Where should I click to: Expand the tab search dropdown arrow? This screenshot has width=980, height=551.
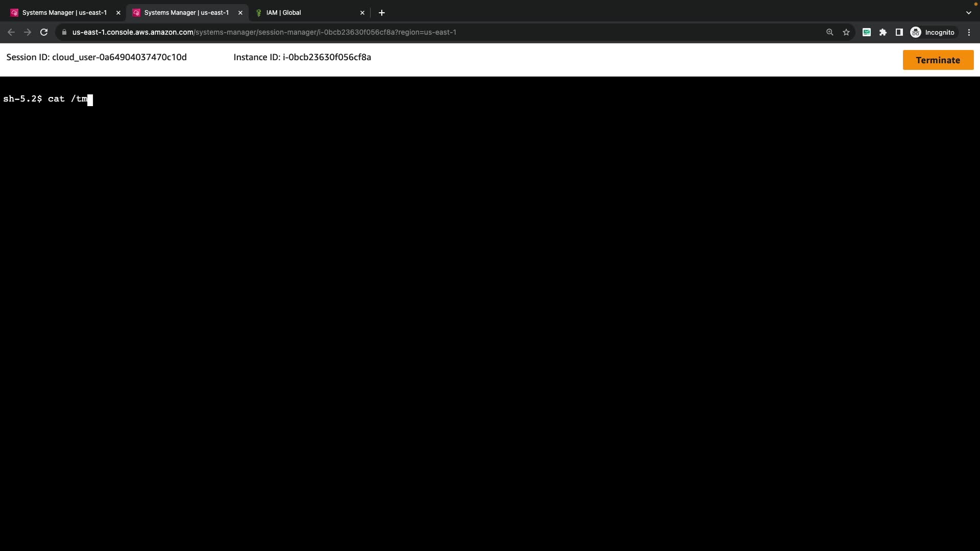point(968,13)
